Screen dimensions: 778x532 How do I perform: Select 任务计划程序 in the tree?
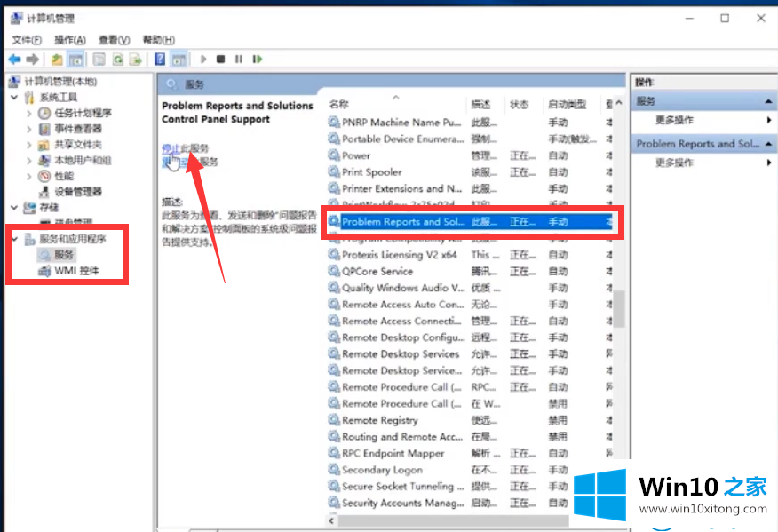click(x=83, y=113)
